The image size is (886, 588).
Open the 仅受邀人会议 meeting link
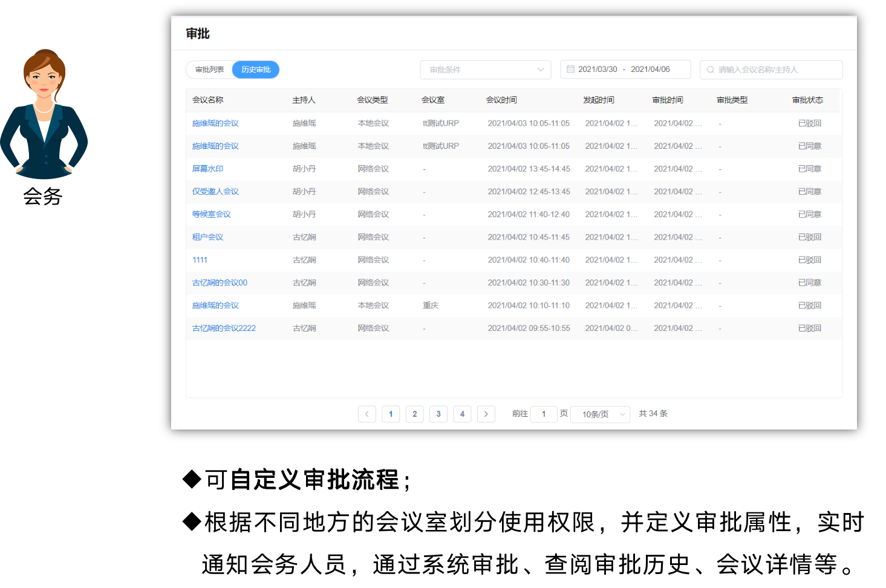[215, 192]
